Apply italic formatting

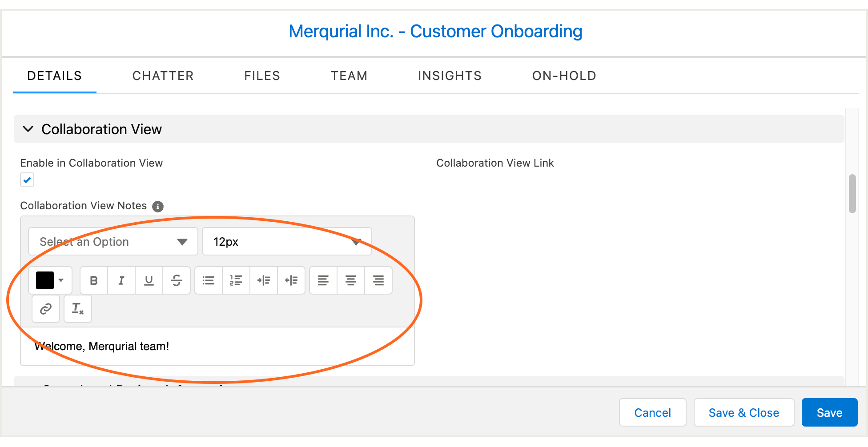(x=121, y=280)
